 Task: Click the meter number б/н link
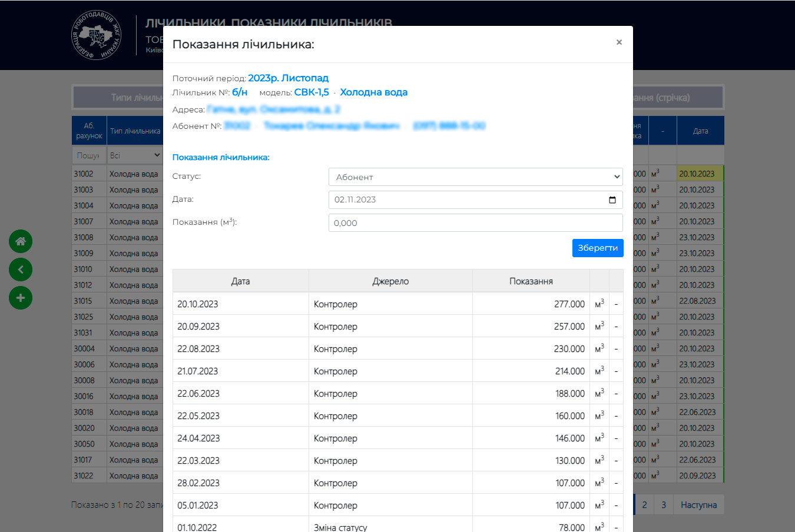coord(240,92)
